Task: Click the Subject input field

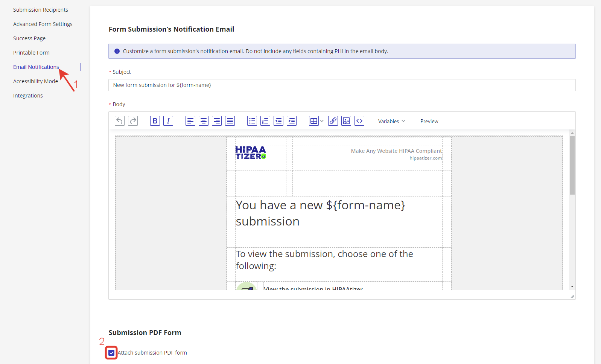Action: point(342,85)
